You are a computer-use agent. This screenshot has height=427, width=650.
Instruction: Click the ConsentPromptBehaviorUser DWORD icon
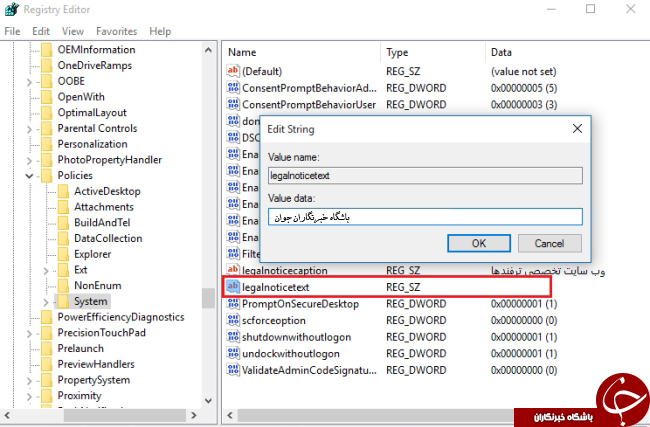pos(233,104)
